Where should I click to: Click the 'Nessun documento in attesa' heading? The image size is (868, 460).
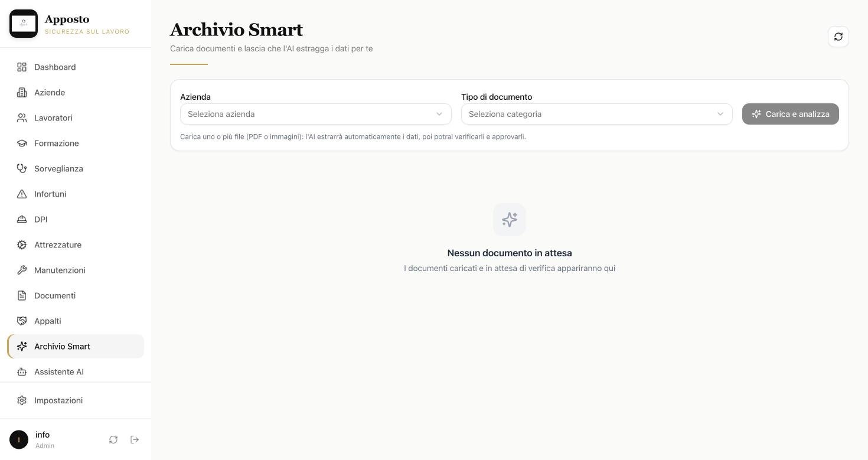click(x=510, y=253)
